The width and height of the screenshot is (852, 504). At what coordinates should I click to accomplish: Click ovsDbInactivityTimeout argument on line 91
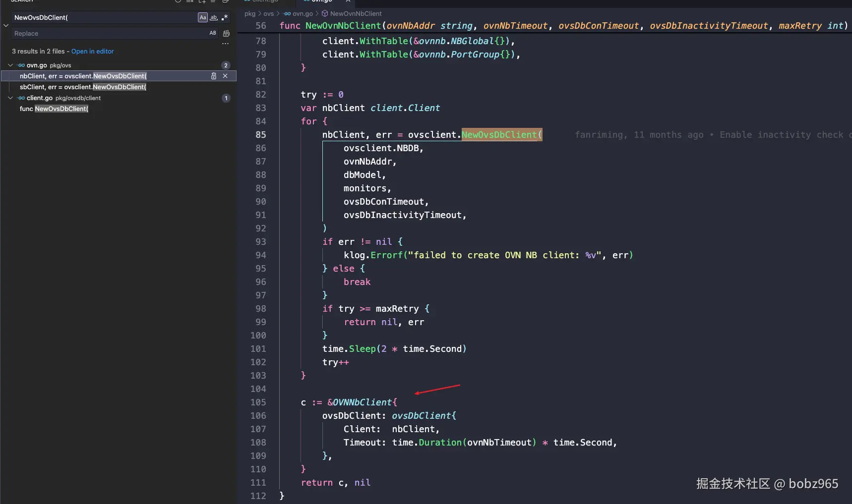click(403, 215)
